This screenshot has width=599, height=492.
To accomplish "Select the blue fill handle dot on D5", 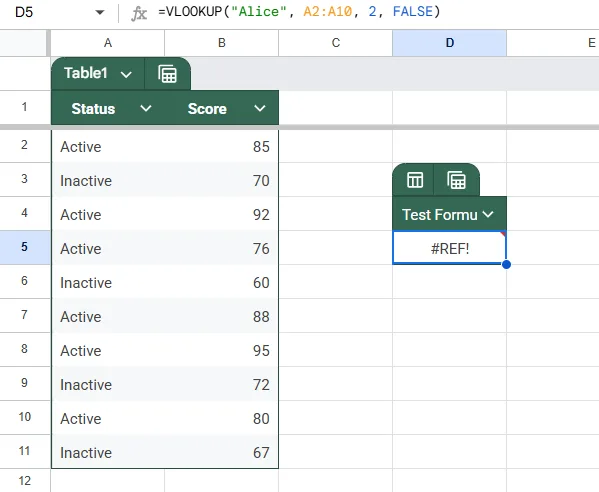I will 506,264.
